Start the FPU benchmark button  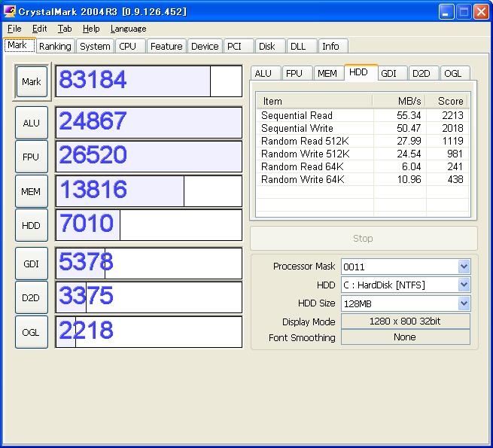coord(31,157)
